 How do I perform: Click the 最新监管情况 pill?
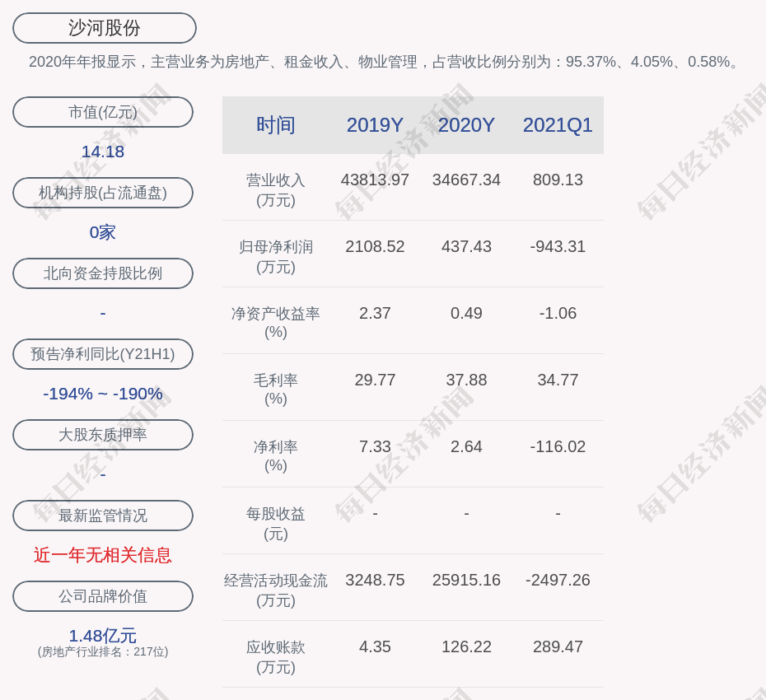tap(103, 516)
